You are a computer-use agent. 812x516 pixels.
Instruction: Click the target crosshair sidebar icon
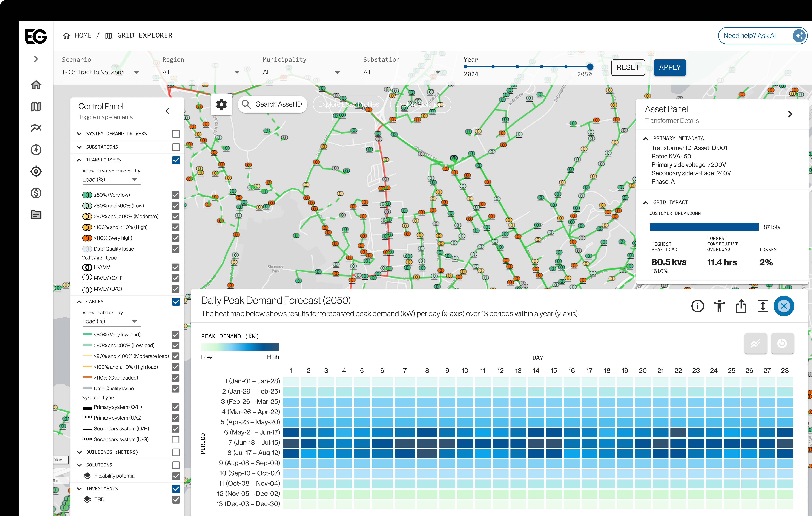36,171
